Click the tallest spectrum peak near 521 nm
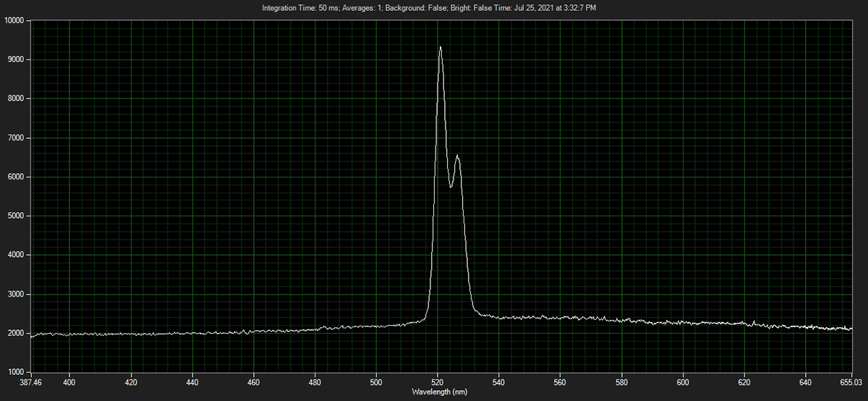 [440, 48]
